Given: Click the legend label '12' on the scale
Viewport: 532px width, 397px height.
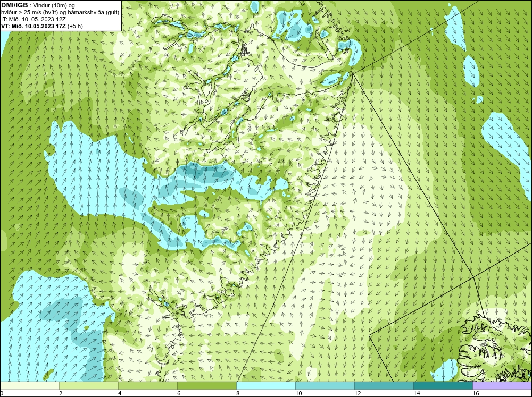Looking at the screenshot, I should tap(358, 393).
